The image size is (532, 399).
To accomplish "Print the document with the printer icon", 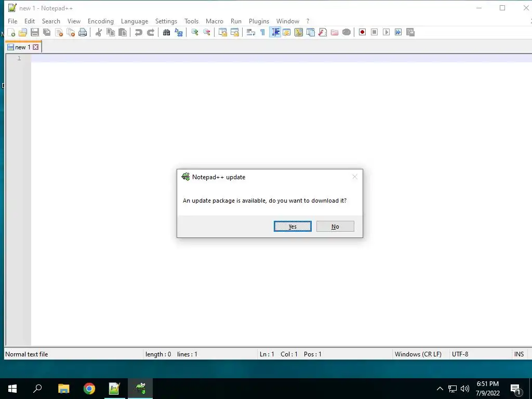I will [83, 32].
